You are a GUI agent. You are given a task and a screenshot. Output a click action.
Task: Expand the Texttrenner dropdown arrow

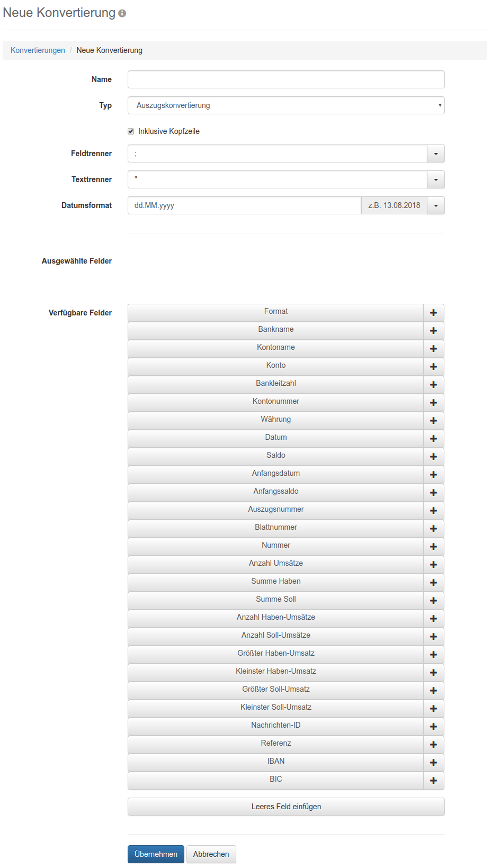pos(436,179)
